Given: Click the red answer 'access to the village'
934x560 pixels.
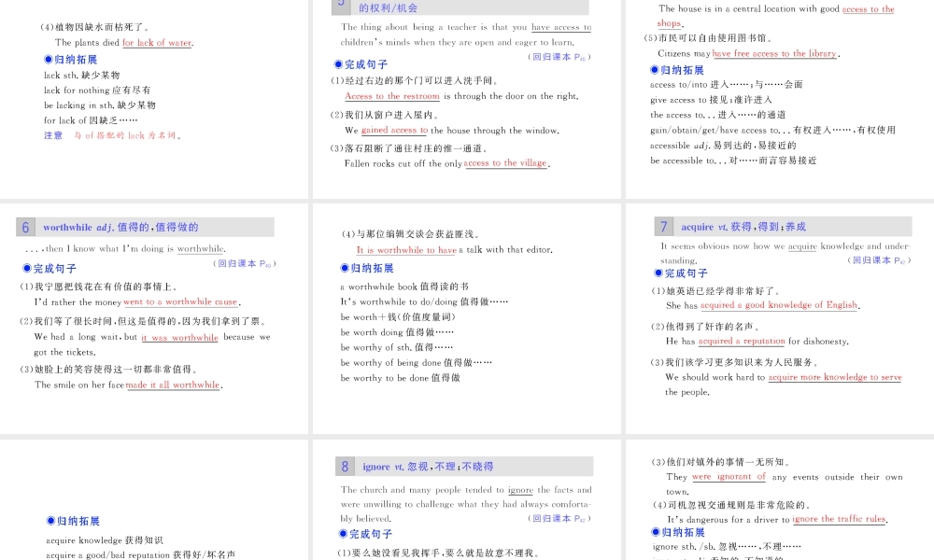Looking at the screenshot, I should tap(505, 163).
